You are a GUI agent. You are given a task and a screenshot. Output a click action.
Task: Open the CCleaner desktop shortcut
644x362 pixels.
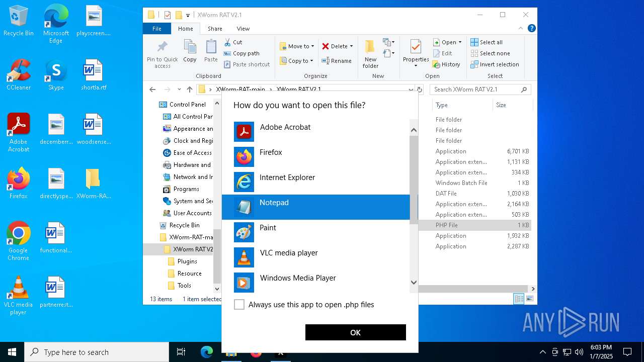click(19, 74)
